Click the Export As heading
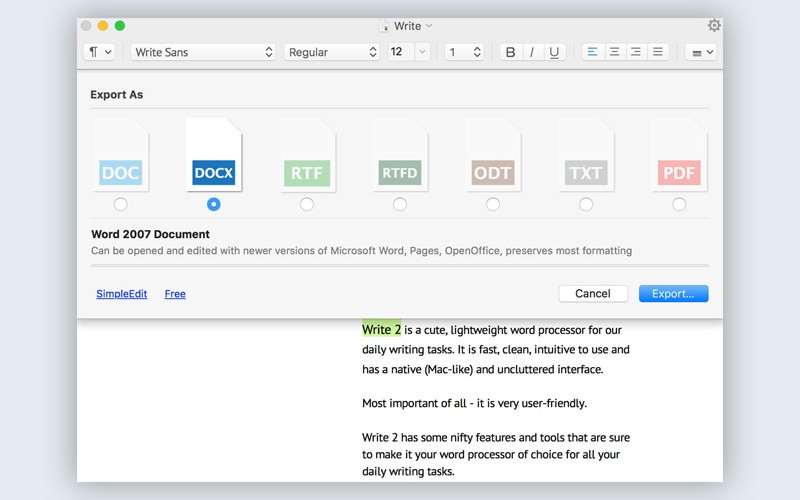800x500 pixels. pos(116,94)
